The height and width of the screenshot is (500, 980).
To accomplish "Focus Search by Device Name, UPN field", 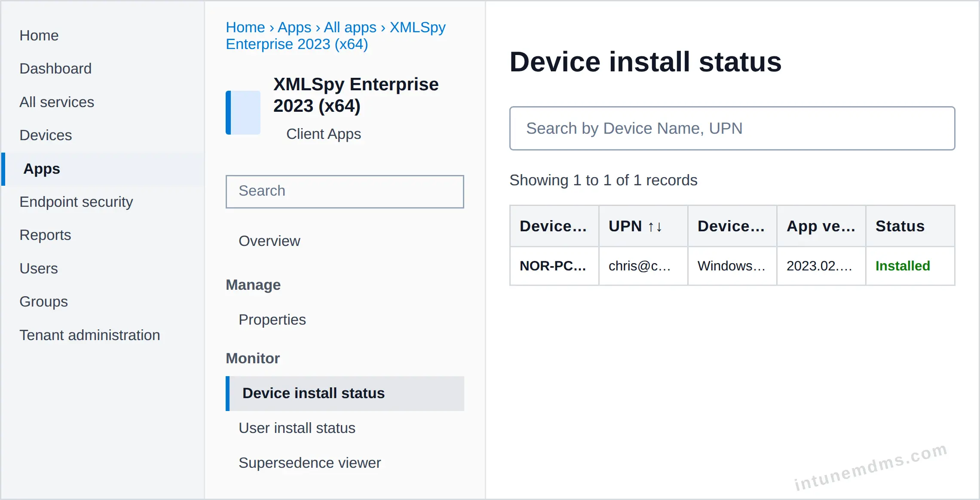I will pyautogui.click(x=732, y=128).
